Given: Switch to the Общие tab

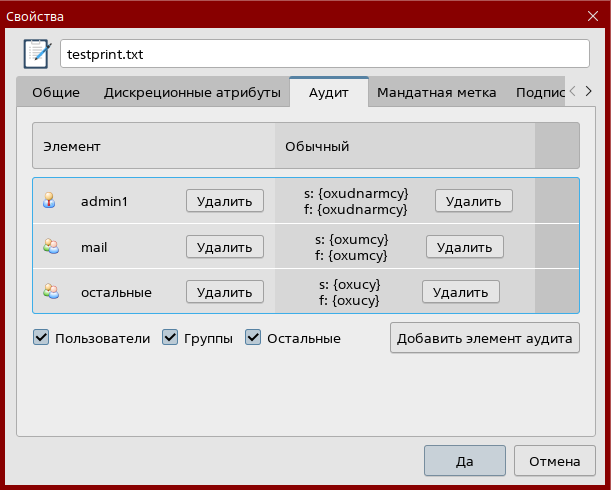Looking at the screenshot, I should pyautogui.click(x=56, y=93).
